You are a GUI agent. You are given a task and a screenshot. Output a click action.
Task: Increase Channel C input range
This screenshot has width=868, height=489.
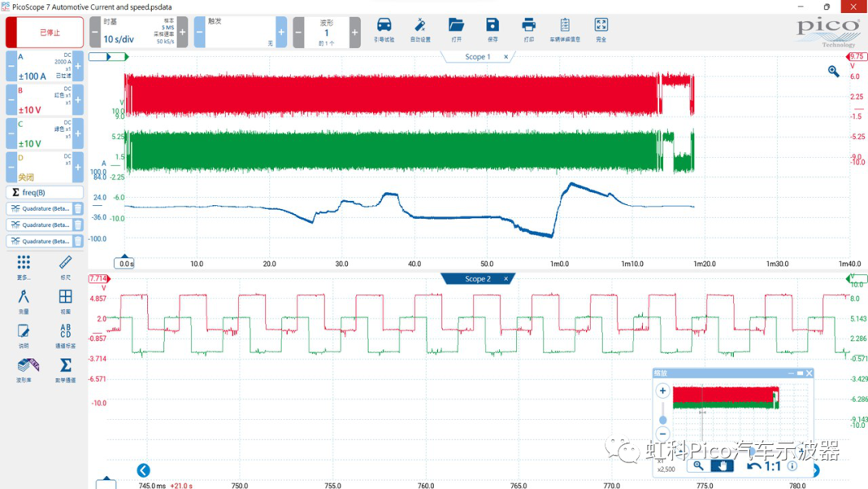(78, 134)
